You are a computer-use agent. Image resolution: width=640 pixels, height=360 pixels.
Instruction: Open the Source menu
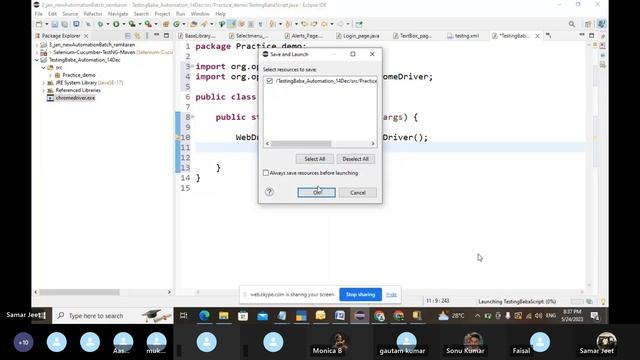coord(70,14)
